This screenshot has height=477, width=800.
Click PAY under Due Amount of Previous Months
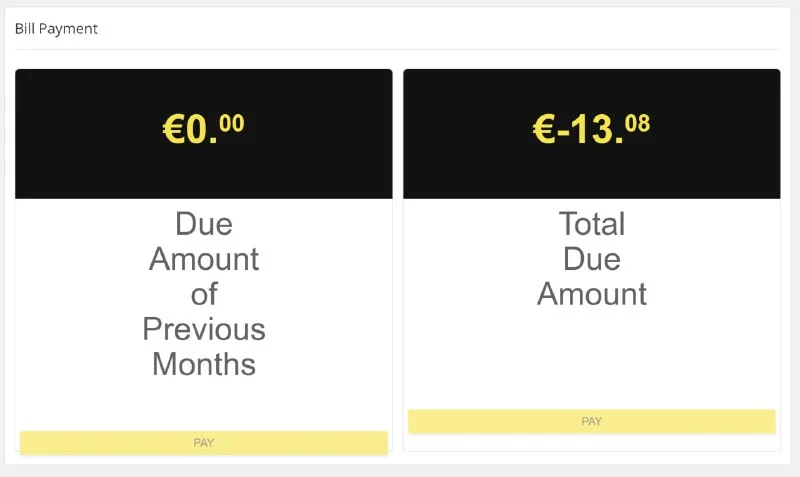pos(204,442)
